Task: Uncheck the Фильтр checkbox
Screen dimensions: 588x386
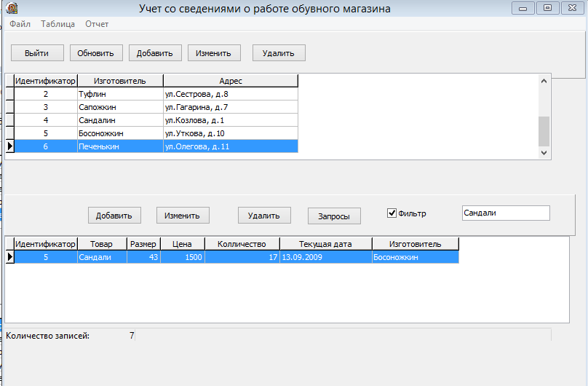Action: click(392, 213)
